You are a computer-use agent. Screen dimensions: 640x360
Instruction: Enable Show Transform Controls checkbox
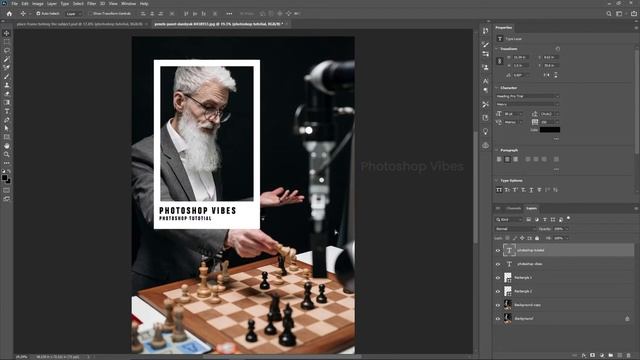click(90, 13)
